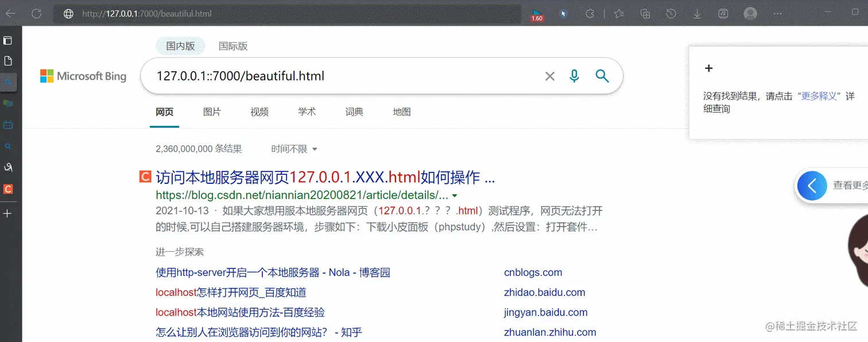Expand the CSDN result URL options arrow
Image resolution: width=868 pixels, height=342 pixels.
[x=454, y=195]
